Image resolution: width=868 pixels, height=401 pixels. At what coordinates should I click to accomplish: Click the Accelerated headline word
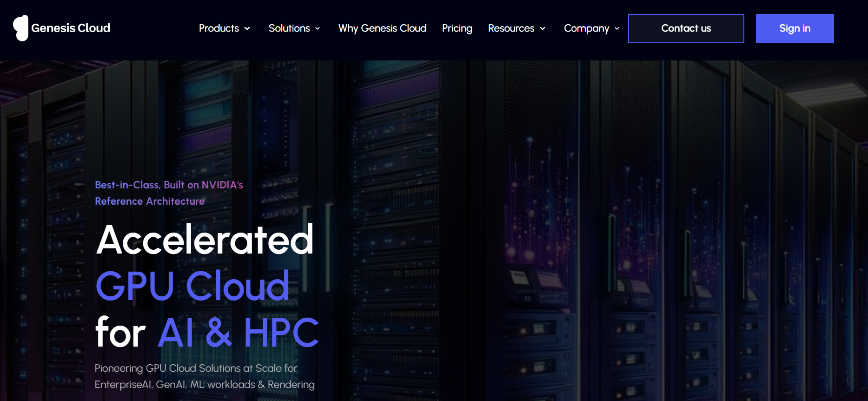pyautogui.click(x=205, y=240)
